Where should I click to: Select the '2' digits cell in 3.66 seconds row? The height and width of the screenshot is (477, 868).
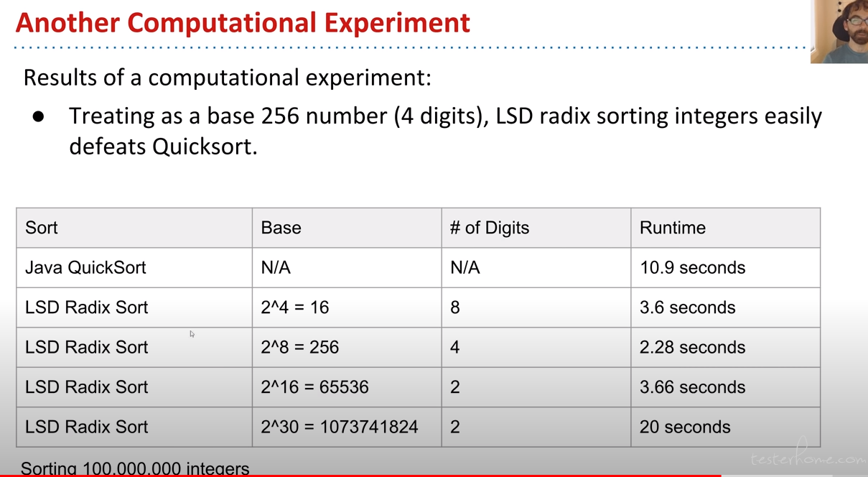coord(536,387)
